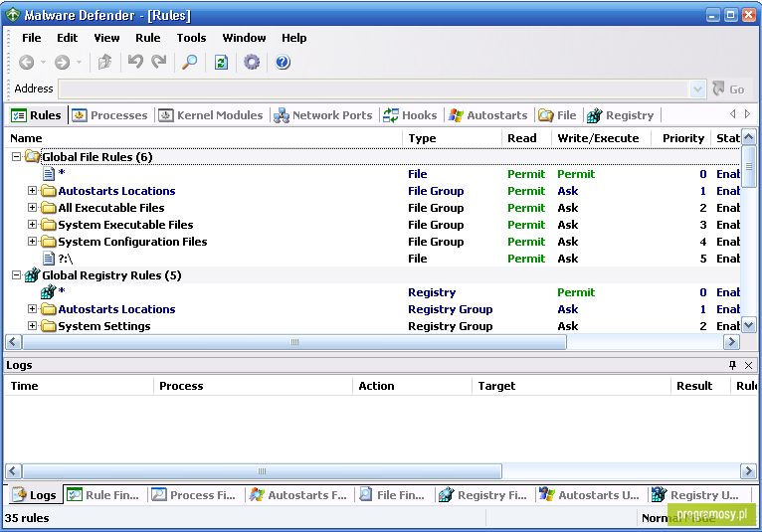
Task: Click the Address input field
Action: pos(374,89)
